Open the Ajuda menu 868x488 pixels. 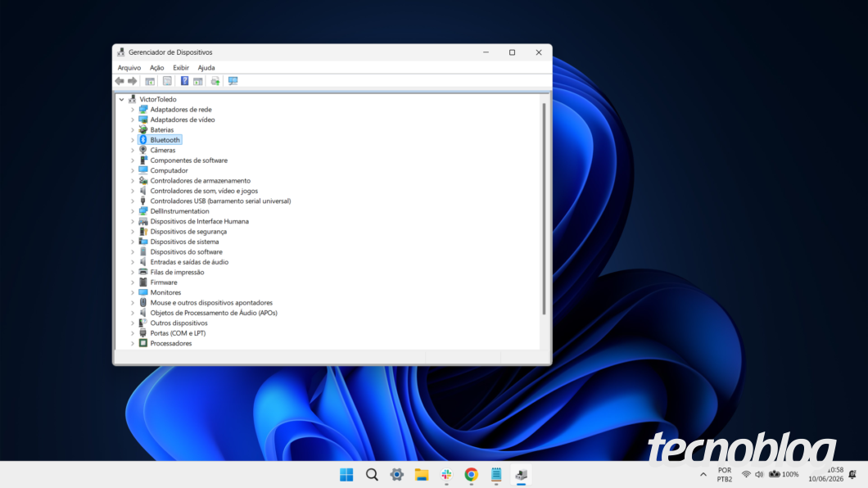point(206,67)
